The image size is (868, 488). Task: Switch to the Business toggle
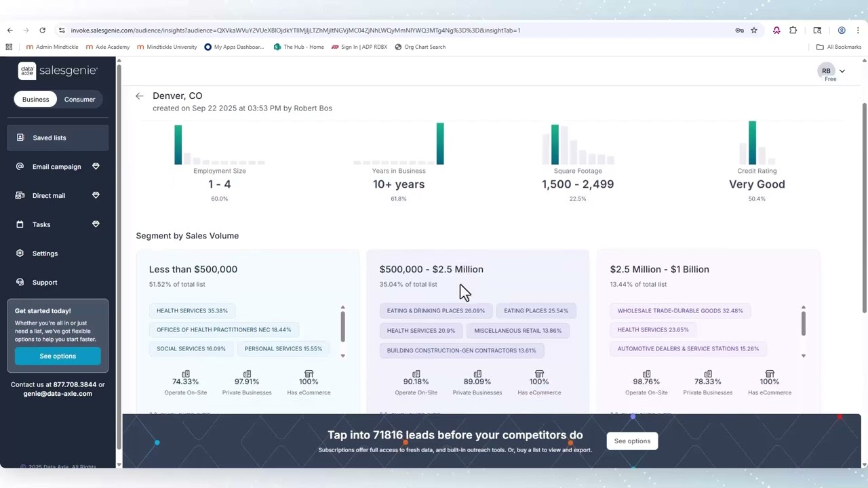(35, 99)
